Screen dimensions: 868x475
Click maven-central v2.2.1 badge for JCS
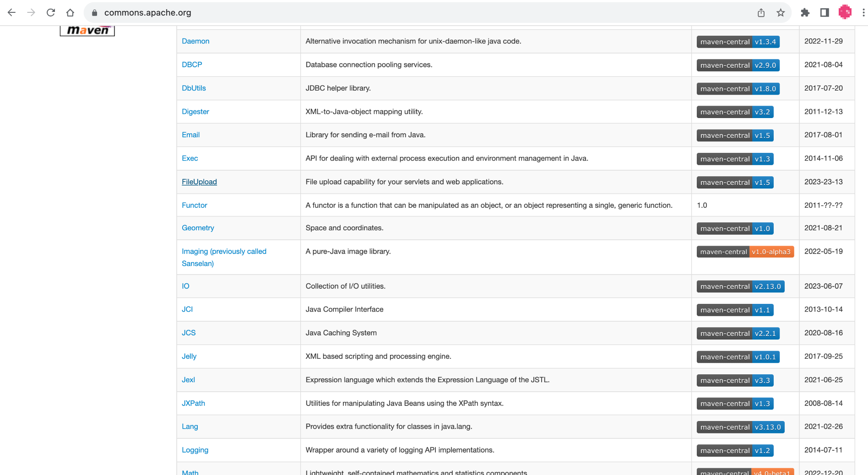coord(738,333)
